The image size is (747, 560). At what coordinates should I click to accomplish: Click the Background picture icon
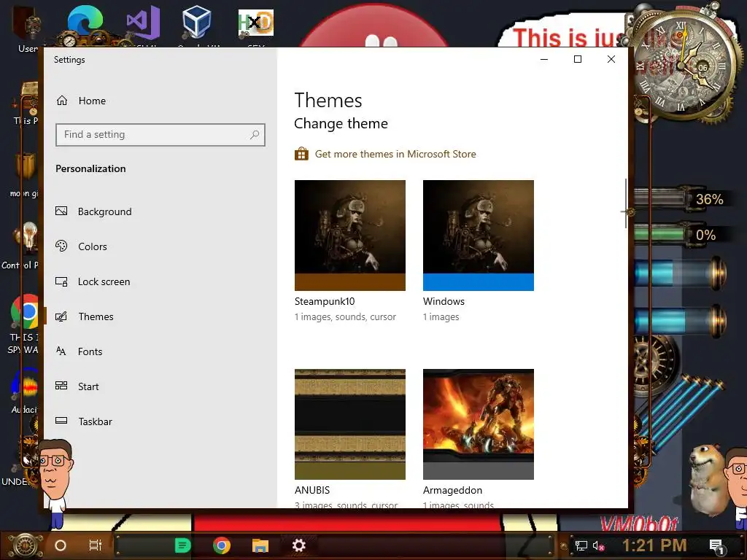click(x=61, y=211)
